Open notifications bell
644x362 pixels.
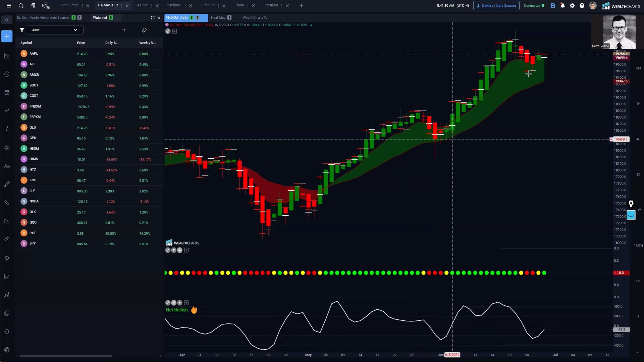click(562, 6)
